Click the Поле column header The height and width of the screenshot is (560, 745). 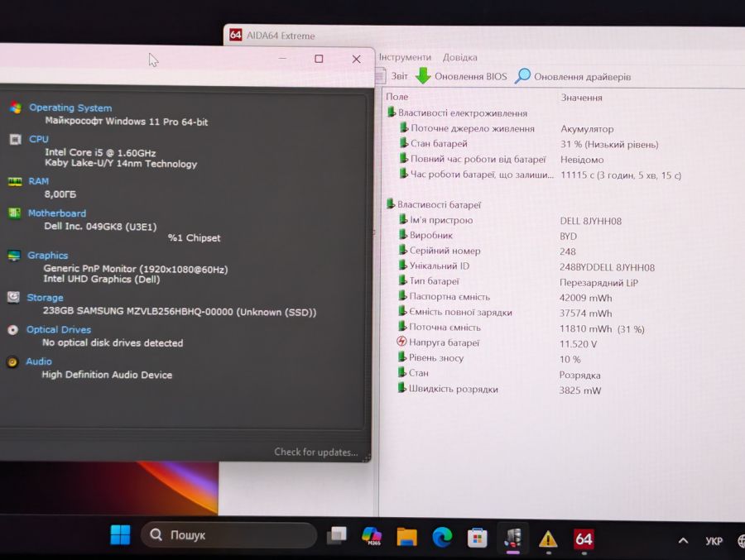[x=397, y=97]
